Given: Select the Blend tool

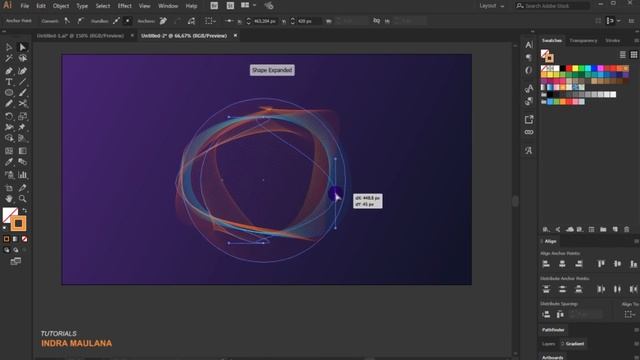Looking at the screenshot, I should pos(22,162).
